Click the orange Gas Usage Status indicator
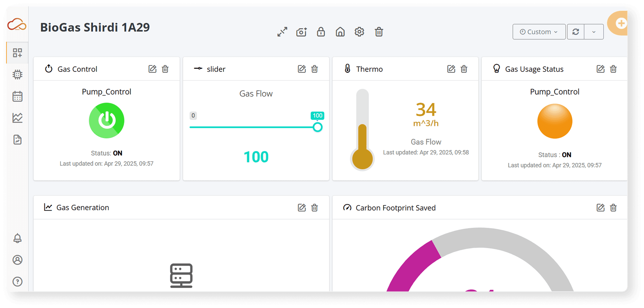This screenshot has width=644, height=308. tap(555, 121)
